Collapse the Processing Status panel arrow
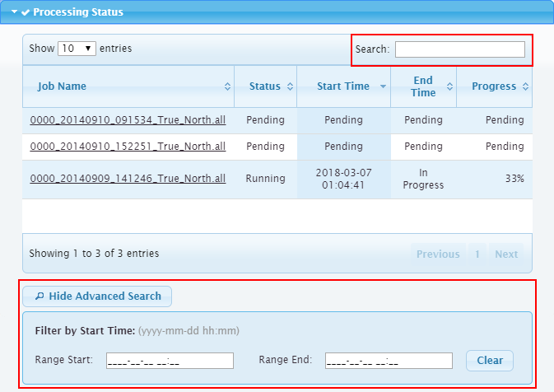Viewport: 554px width, 392px height. [x=15, y=12]
